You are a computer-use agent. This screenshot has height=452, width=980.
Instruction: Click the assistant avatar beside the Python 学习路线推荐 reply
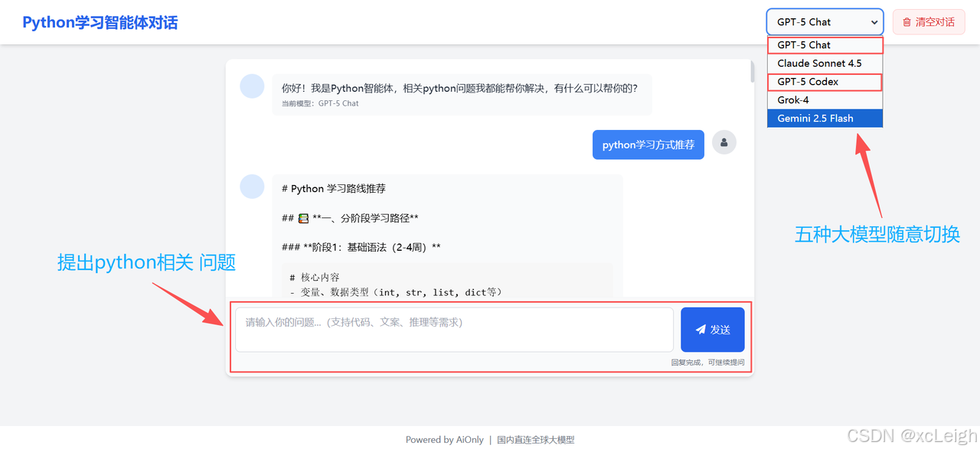coord(253,187)
